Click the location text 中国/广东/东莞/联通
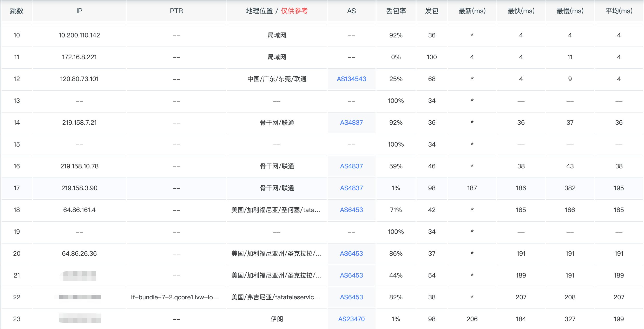The height and width of the screenshot is (329, 644). click(x=277, y=79)
